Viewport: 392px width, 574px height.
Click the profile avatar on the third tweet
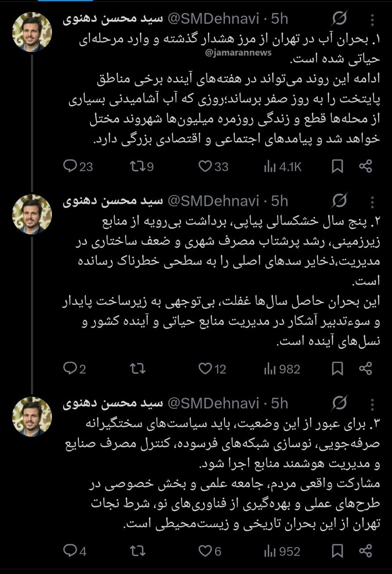pos(31,416)
